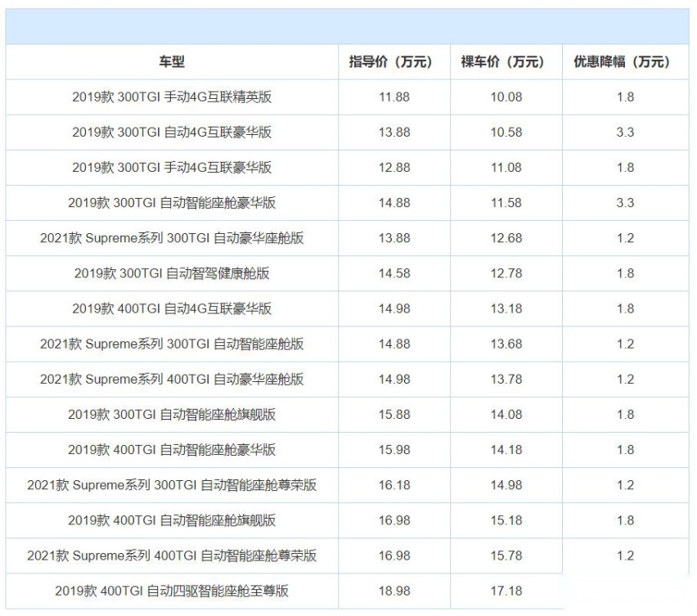Viewport: 697px width, 616px height.
Task: Click bare car price 13.68
Action: point(506,344)
